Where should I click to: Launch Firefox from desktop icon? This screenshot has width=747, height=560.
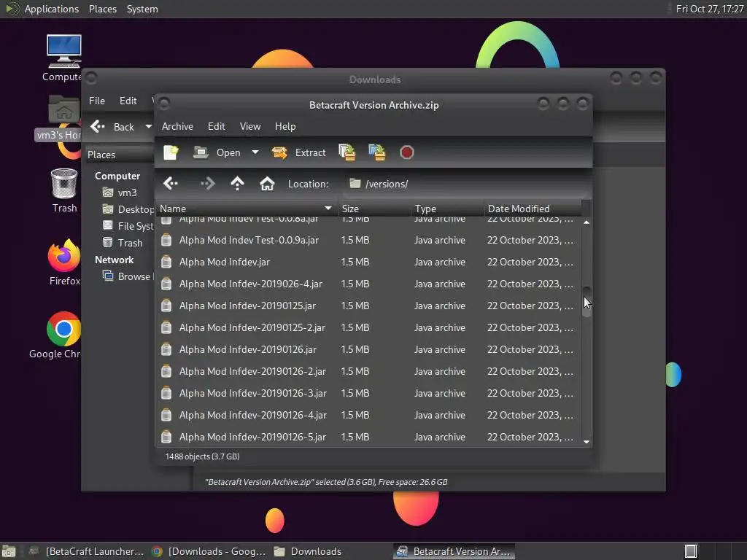[64, 262]
